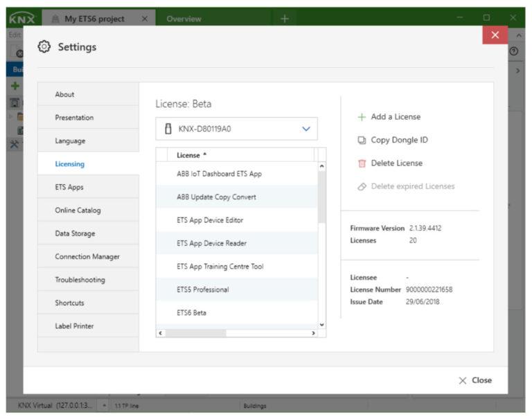The height and width of the screenshot is (419, 532).
Task: Switch to My ETS6 project tab
Action: (94, 19)
